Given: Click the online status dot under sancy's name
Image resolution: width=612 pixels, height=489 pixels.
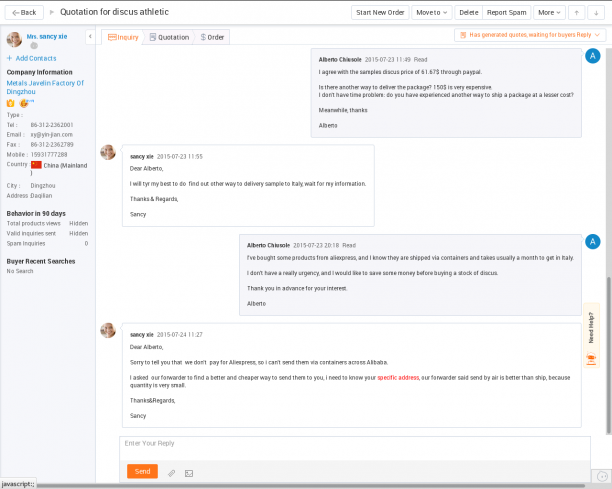Looking at the screenshot, I should click(x=34, y=46).
